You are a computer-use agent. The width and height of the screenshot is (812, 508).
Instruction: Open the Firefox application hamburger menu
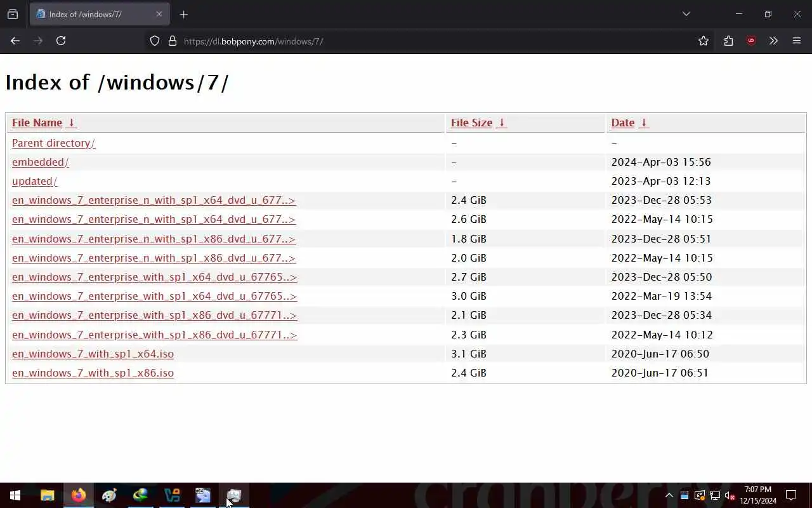pos(797,41)
